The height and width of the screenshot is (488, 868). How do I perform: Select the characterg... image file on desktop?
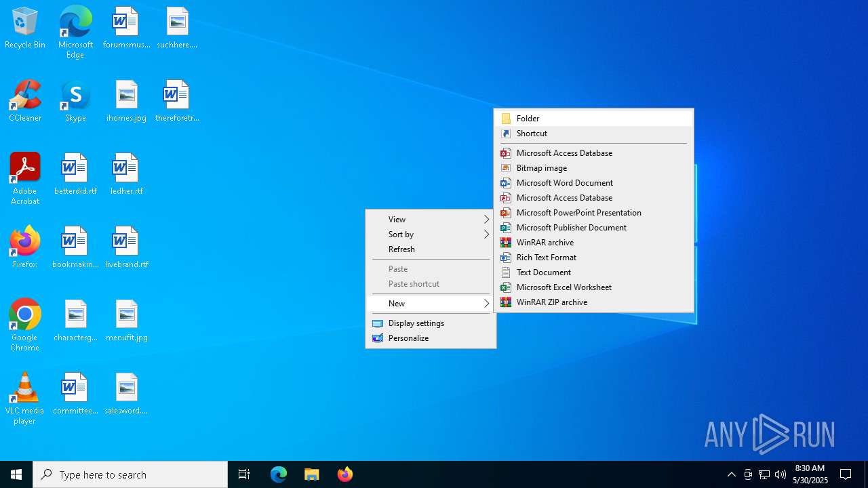(x=75, y=321)
